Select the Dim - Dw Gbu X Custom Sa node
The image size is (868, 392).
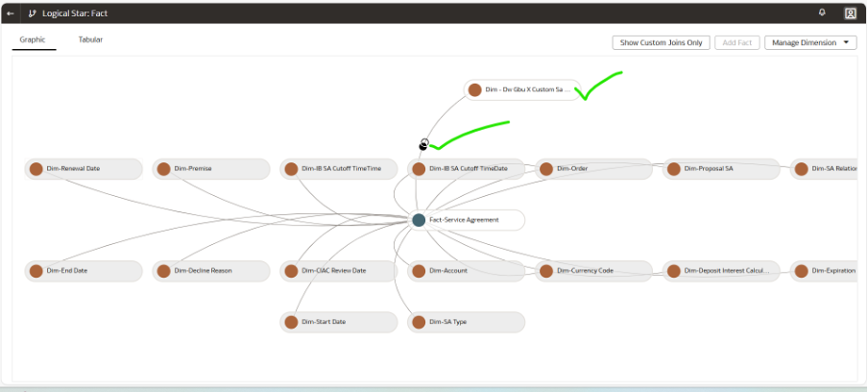point(523,89)
